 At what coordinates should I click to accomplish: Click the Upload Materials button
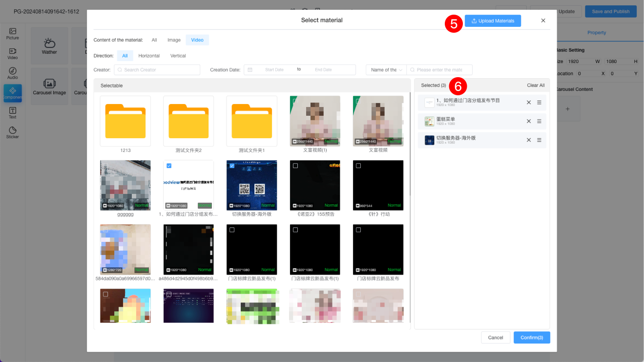pyautogui.click(x=493, y=21)
